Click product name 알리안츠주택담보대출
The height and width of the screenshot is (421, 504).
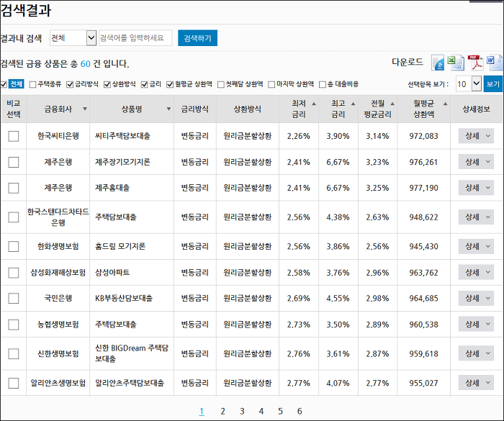pyautogui.click(x=130, y=383)
